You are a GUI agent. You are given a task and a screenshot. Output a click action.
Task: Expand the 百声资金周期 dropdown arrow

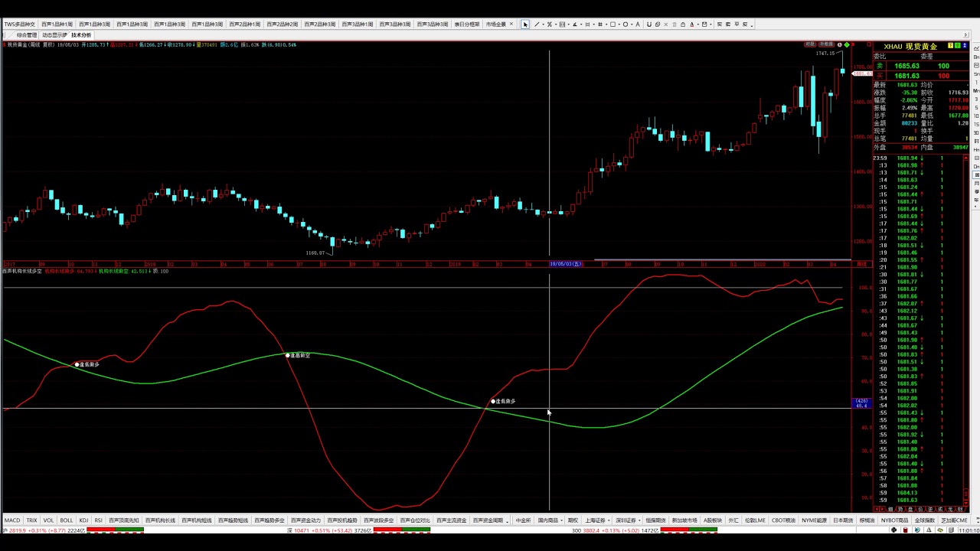coord(508,521)
